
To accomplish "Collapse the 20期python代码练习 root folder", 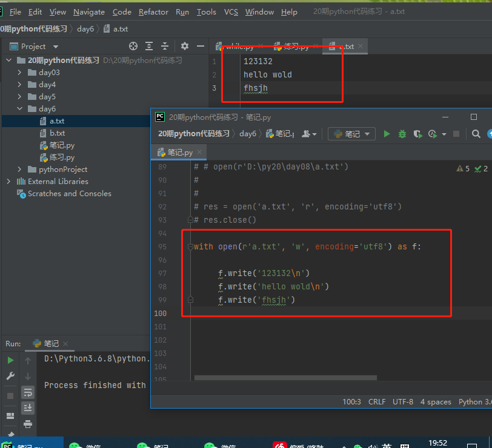I will (9, 60).
